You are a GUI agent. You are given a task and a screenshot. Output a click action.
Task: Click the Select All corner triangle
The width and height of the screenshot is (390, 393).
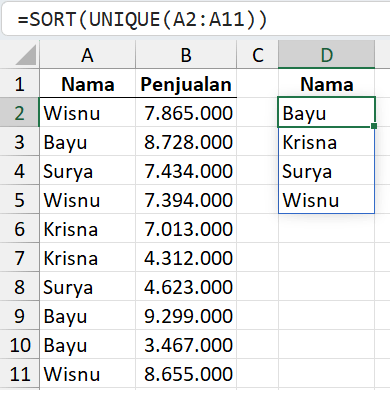(26, 55)
